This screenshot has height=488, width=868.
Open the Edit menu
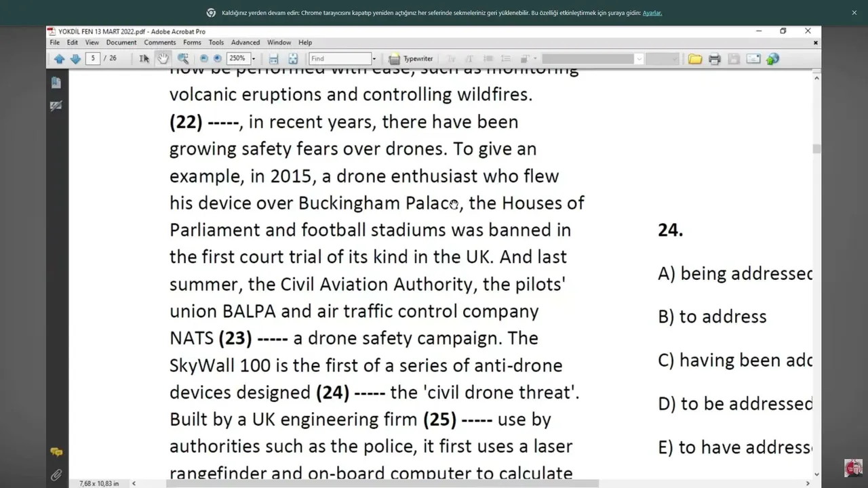pyautogui.click(x=73, y=42)
